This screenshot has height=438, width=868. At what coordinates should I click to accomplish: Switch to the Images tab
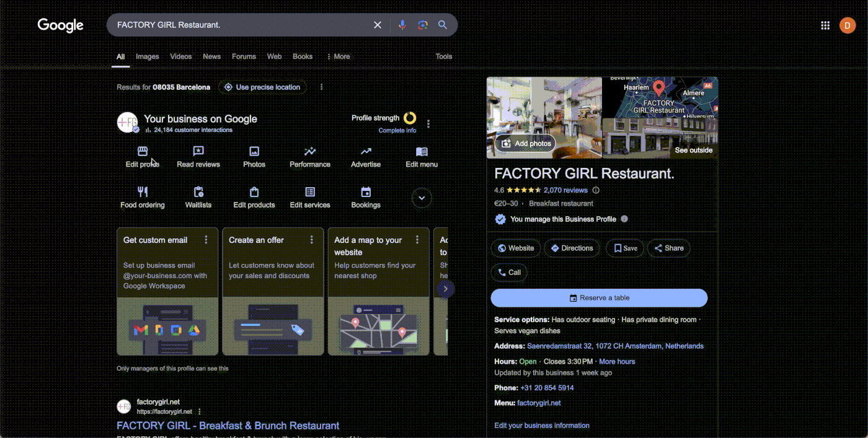pyautogui.click(x=147, y=56)
